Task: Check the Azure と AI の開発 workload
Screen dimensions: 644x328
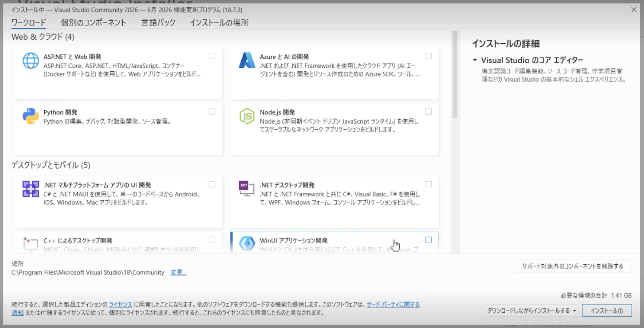Action: pos(428,56)
